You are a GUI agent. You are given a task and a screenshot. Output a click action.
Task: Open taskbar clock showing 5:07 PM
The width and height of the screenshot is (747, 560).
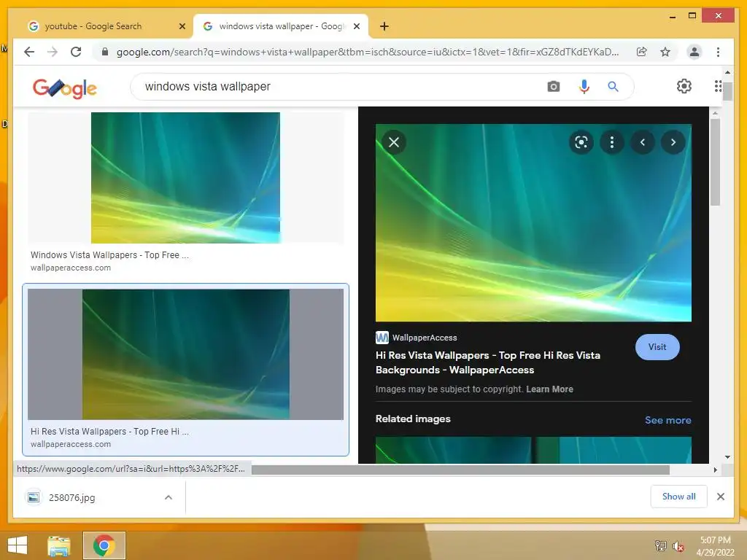(x=715, y=545)
